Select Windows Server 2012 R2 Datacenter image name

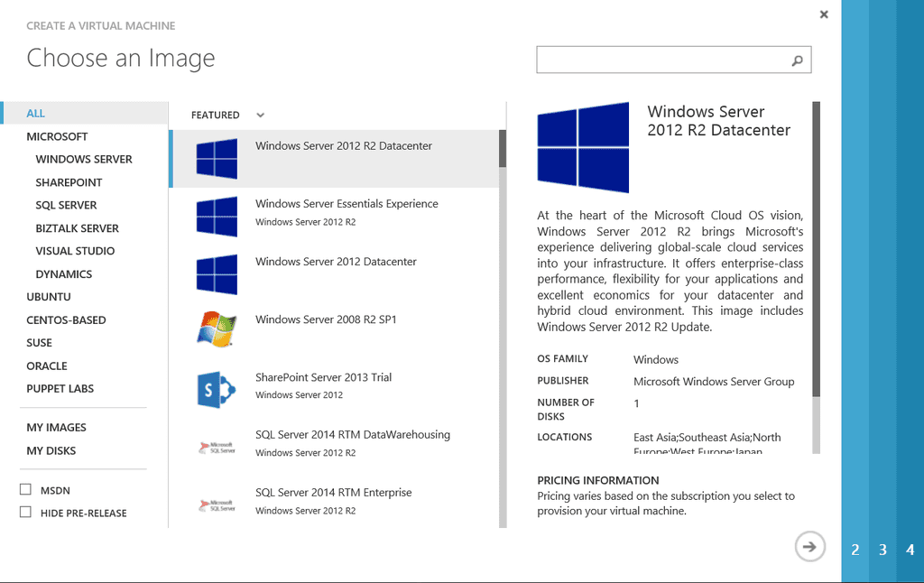(344, 145)
